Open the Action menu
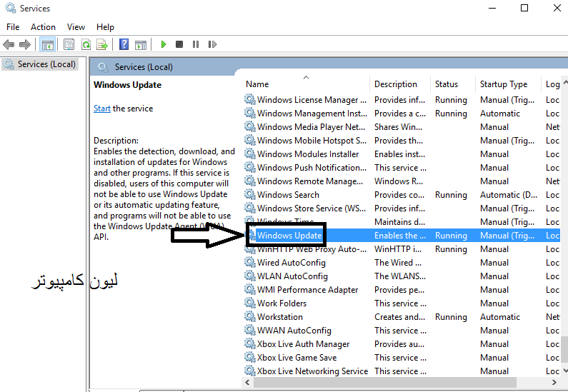Viewport: 568px width, 392px height. 43,27
